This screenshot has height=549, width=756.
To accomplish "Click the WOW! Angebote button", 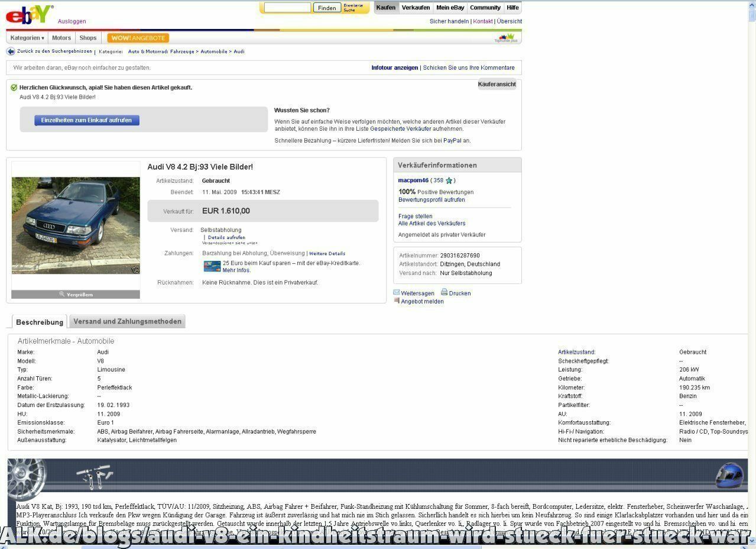I will click(x=138, y=38).
